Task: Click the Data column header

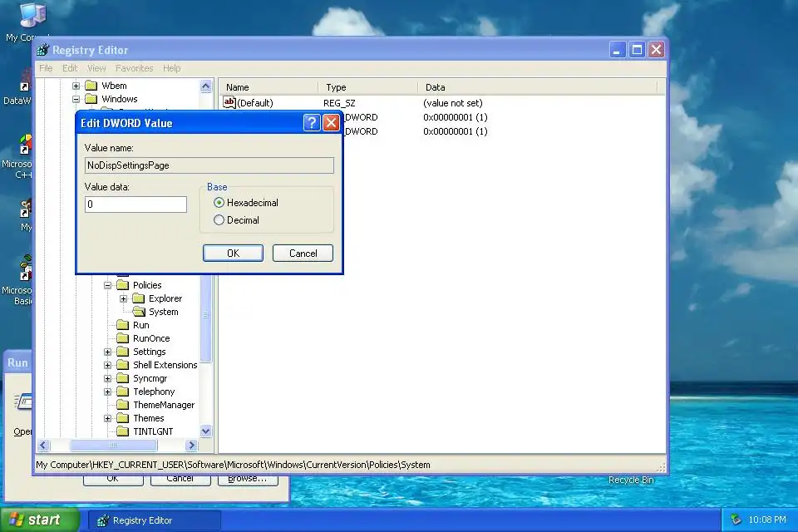Action: (538, 87)
